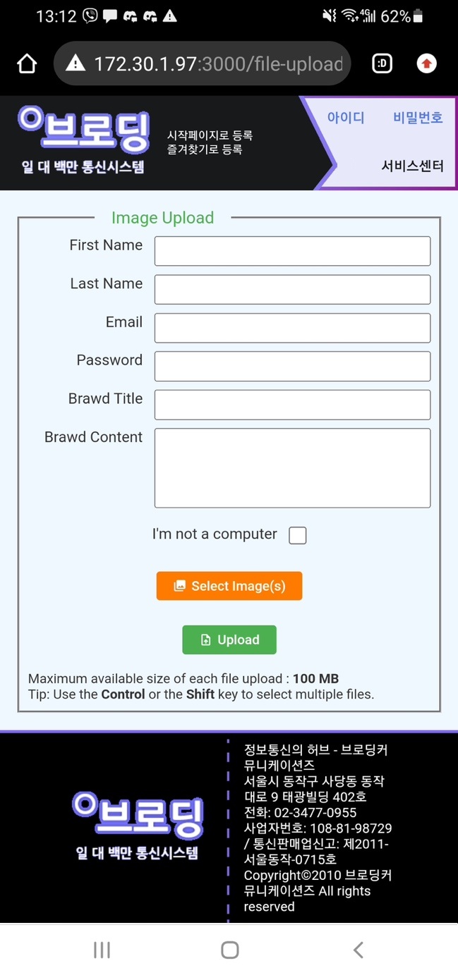Click the Brawding logo in footer
458x980 pixels.
point(138,824)
